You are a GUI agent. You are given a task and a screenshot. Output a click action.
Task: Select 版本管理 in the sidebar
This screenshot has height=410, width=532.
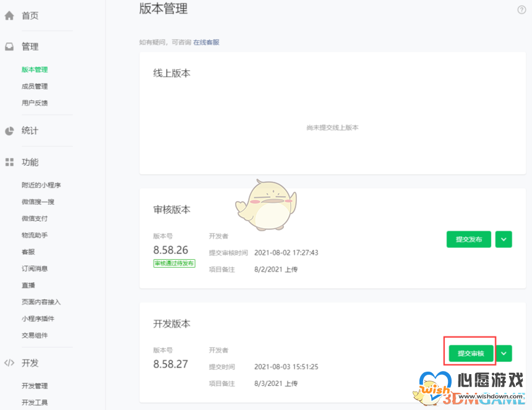point(35,70)
